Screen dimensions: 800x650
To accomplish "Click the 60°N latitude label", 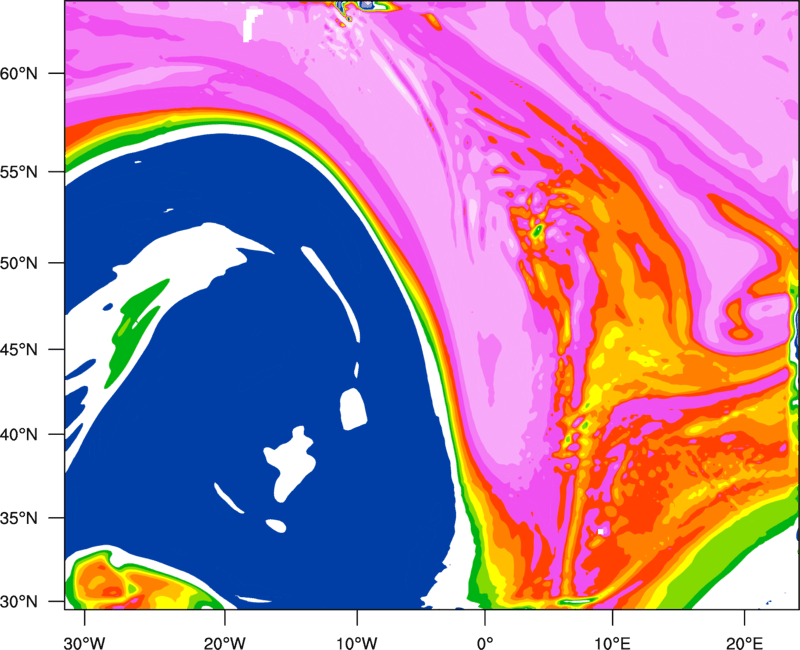I will (19, 73).
